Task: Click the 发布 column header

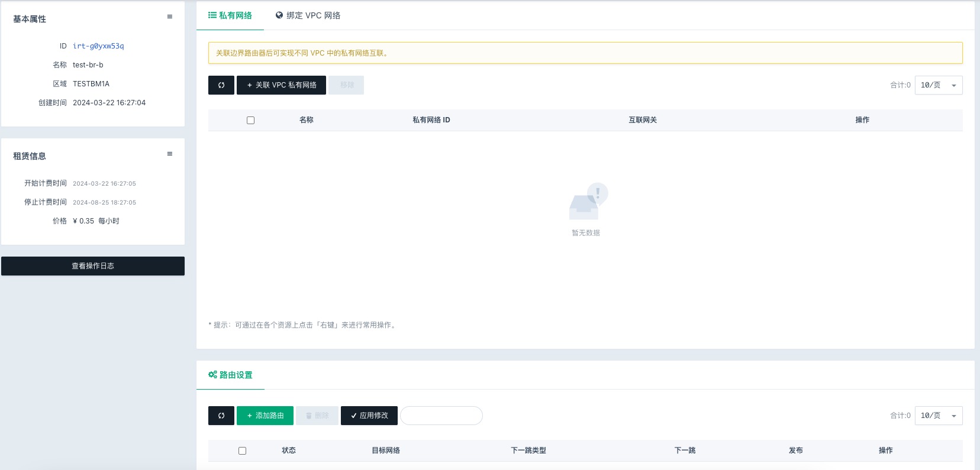Action: tap(796, 450)
